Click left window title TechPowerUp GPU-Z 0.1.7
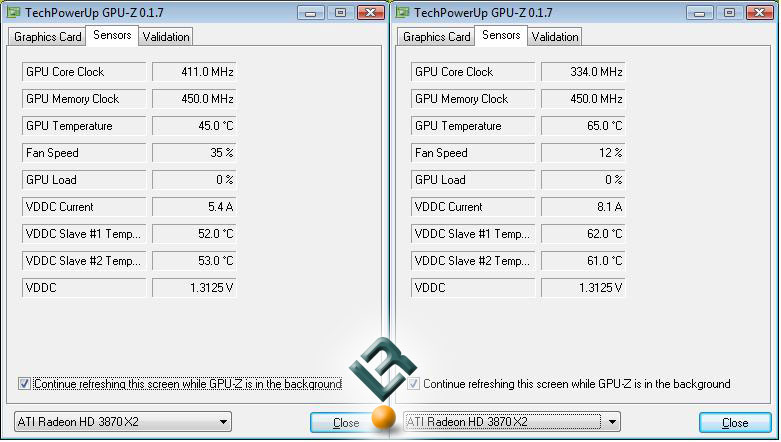This screenshot has height=442, width=781. (x=94, y=13)
